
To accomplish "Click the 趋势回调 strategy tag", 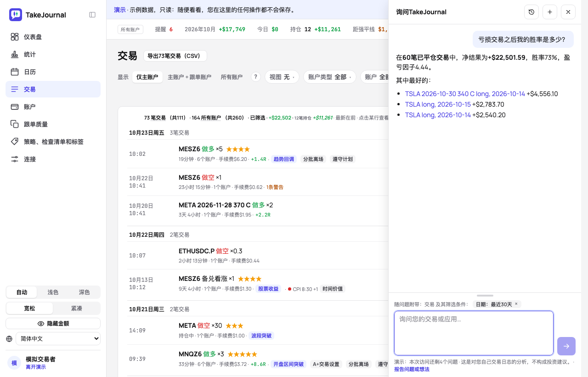I will (x=283, y=159).
